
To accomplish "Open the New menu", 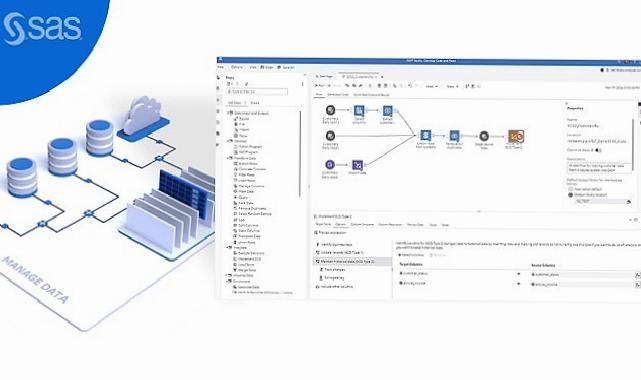I will point(221,67).
